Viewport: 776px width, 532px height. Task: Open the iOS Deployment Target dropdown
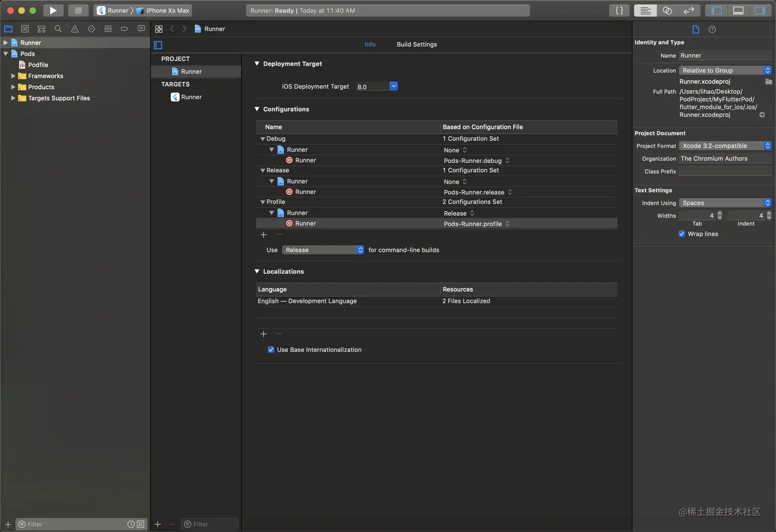[394, 86]
